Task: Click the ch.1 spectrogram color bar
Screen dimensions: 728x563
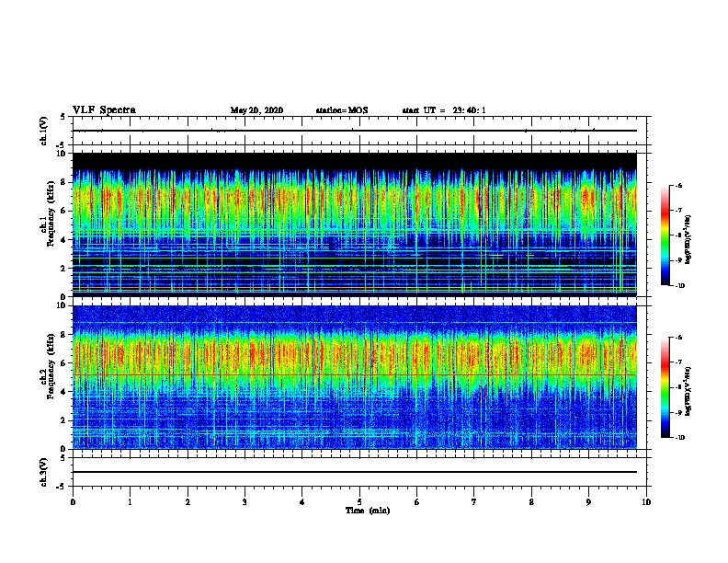Action: tap(665, 236)
